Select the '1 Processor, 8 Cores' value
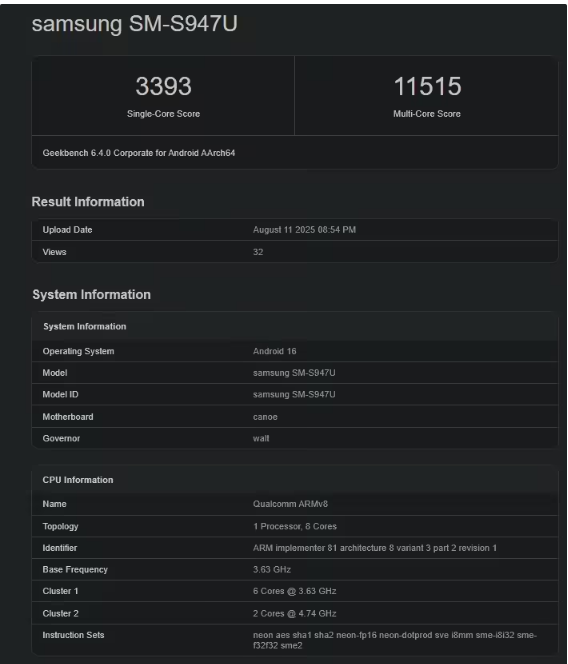The height and width of the screenshot is (664, 568). click(295, 527)
